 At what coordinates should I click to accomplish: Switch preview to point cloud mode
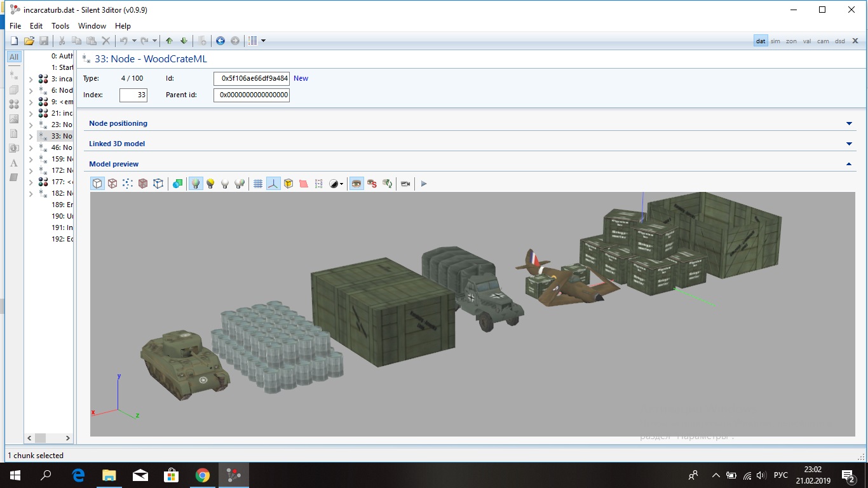tap(128, 184)
